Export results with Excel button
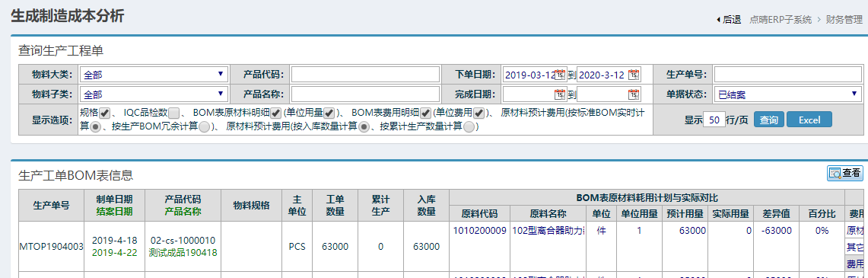This screenshot has width=868, height=278. [809, 120]
